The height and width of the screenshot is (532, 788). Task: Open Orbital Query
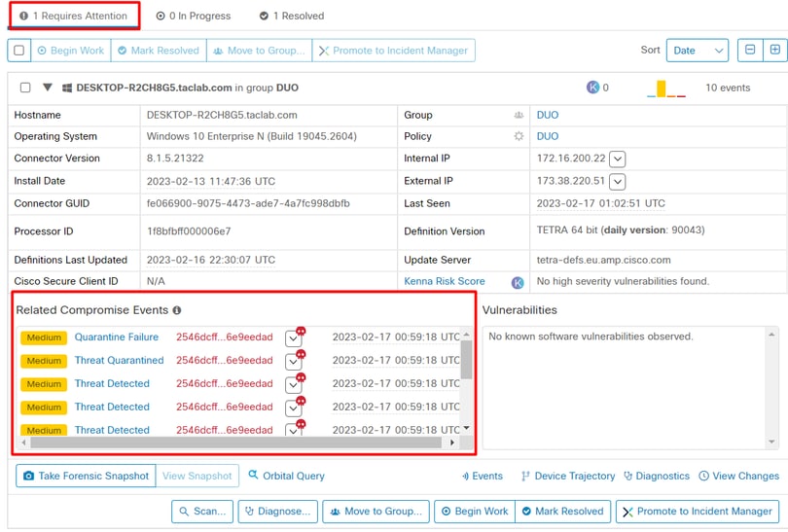point(286,476)
